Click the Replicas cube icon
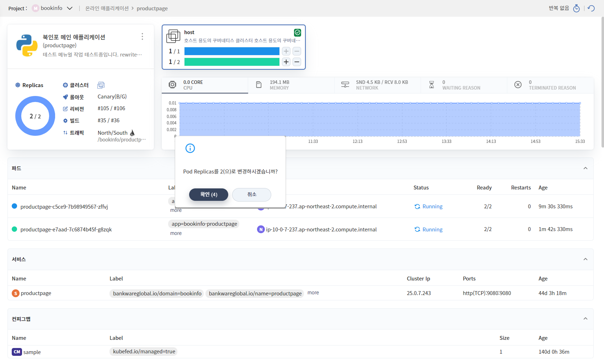This screenshot has width=604, height=364. [x=17, y=85]
